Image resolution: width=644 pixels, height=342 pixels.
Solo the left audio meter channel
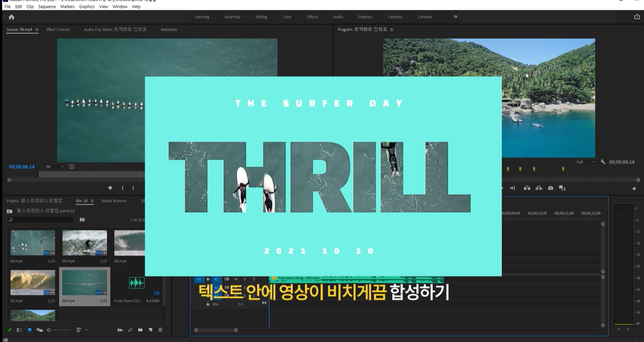pyautogui.click(x=619, y=329)
